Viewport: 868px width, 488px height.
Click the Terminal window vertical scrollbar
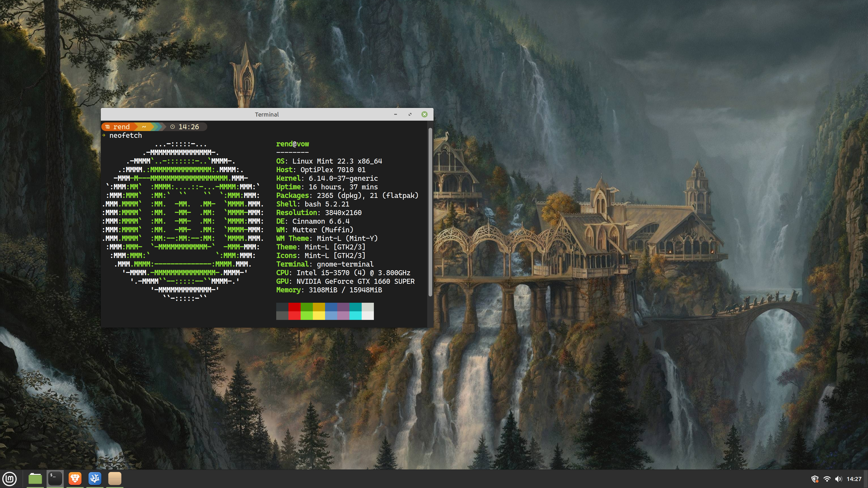pos(430,212)
